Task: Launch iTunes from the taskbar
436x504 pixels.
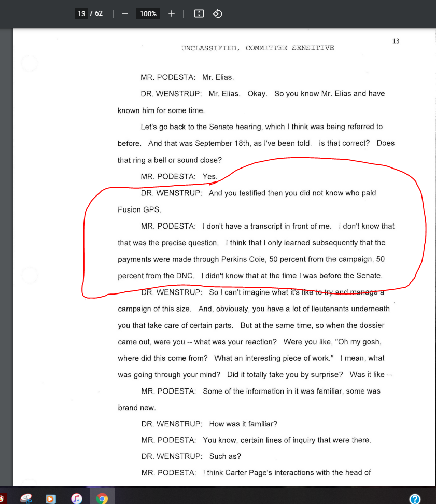Action: pyautogui.click(x=77, y=498)
